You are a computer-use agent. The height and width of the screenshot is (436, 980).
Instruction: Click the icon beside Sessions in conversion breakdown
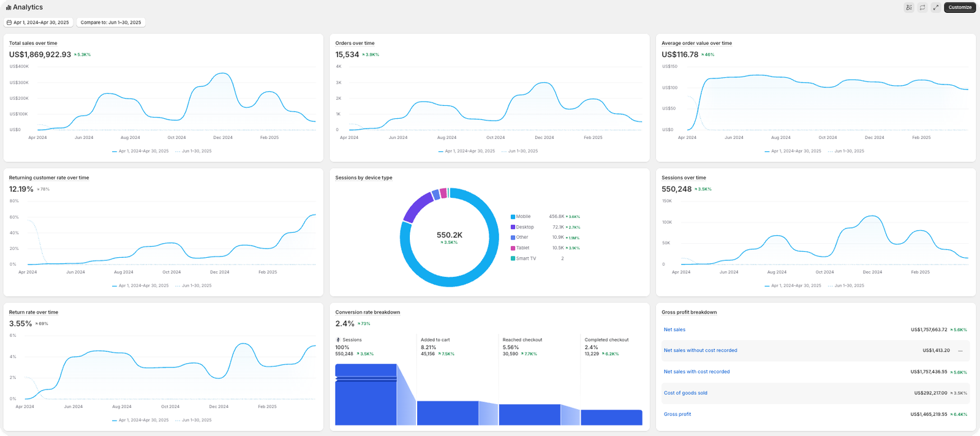click(338, 340)
